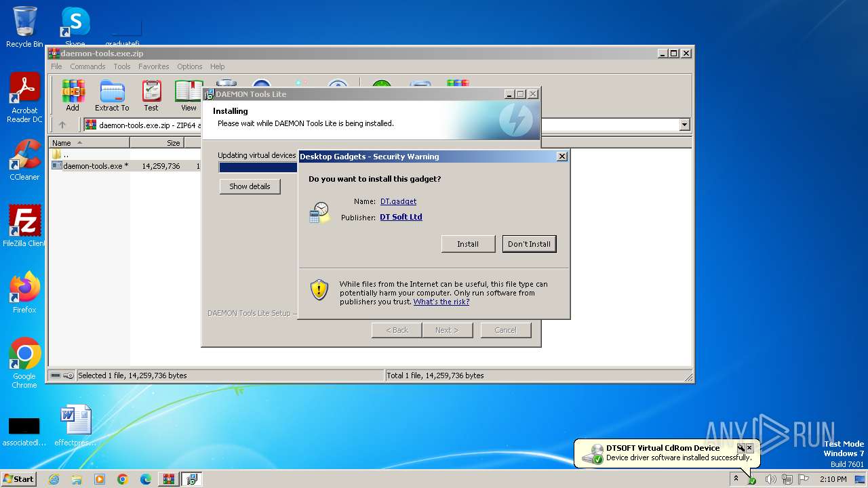Select the CCleaner desktop shortcut
The width and height of the screenshot is (868, 488).
(24, 160)
